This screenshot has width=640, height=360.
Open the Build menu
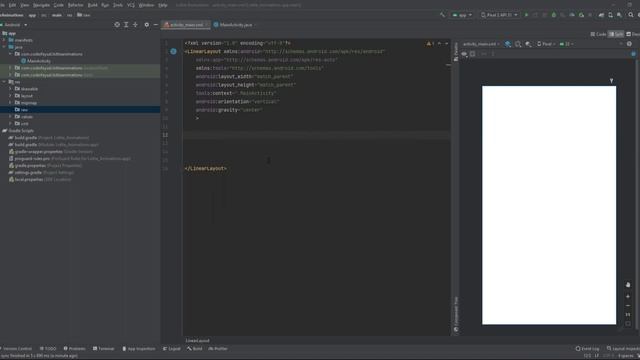click(x=93, y=5)
